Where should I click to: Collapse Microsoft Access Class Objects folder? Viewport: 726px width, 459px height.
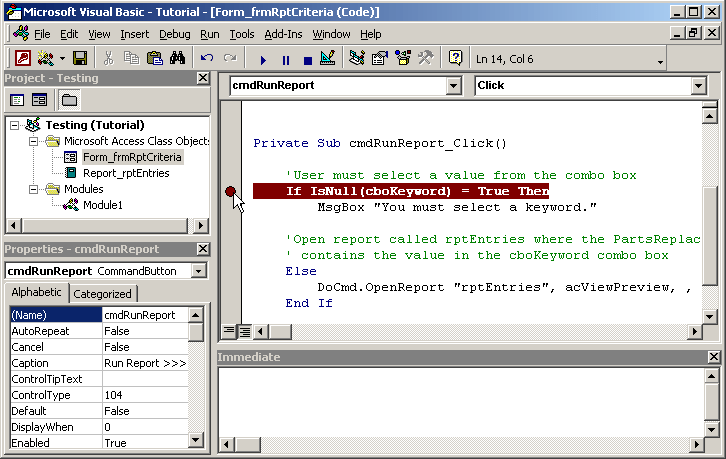(x=33, y=141)
